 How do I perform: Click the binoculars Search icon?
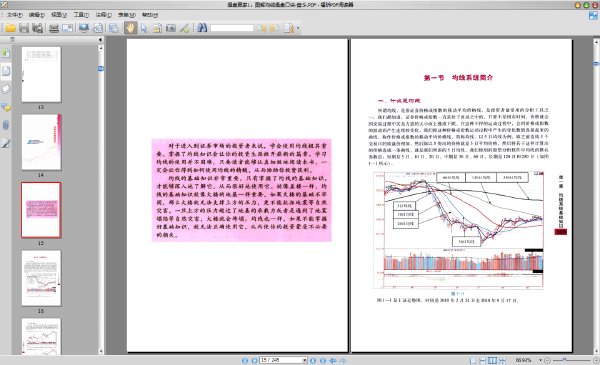202,28
